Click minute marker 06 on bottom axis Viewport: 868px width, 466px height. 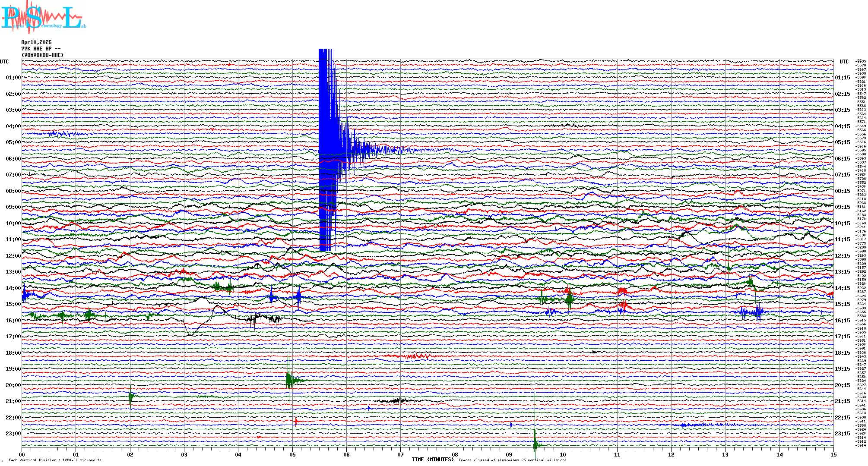click(346, 455)
